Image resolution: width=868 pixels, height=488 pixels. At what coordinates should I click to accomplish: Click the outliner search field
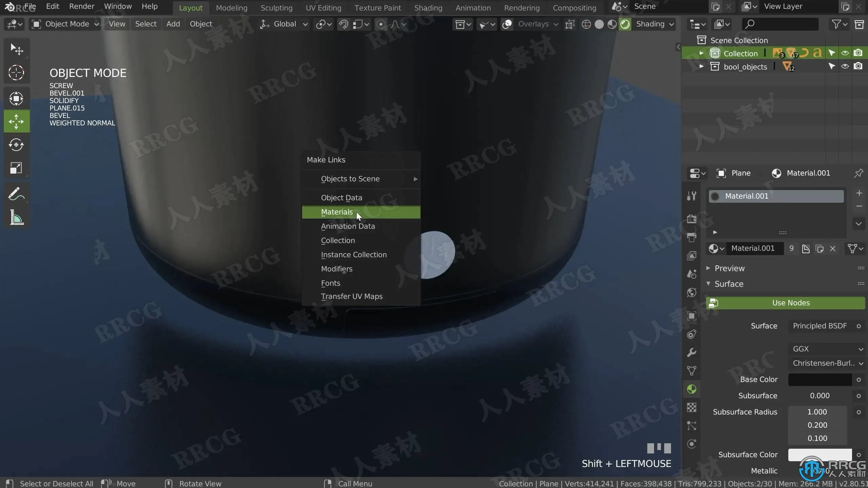pyautogui.click(x=780, y=24)
